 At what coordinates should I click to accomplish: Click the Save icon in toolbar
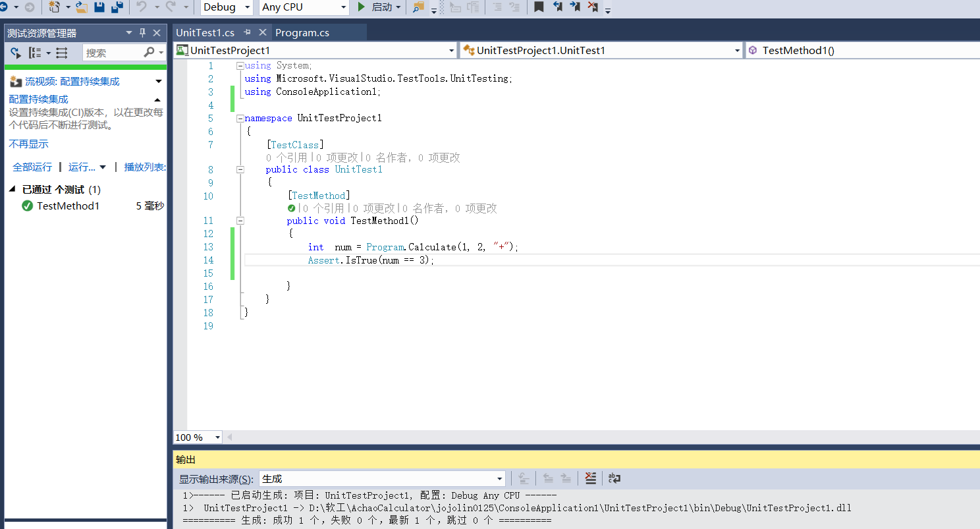click(x=99, y=7)
